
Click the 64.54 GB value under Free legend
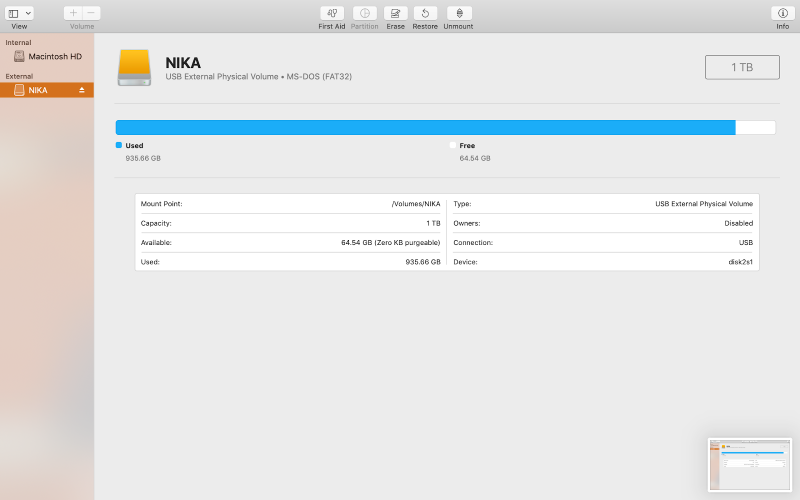[x=475, y=159]
